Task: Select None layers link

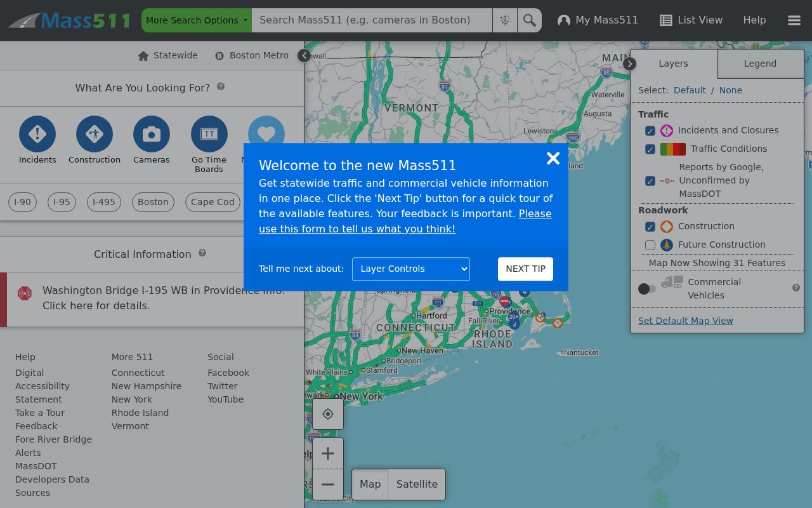Action: pyautogui.click(x=731, y=90)
